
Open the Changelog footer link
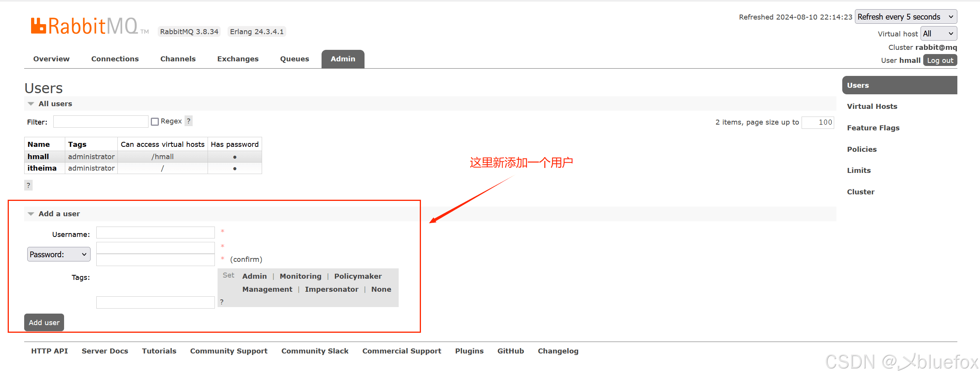coord(558,351)
